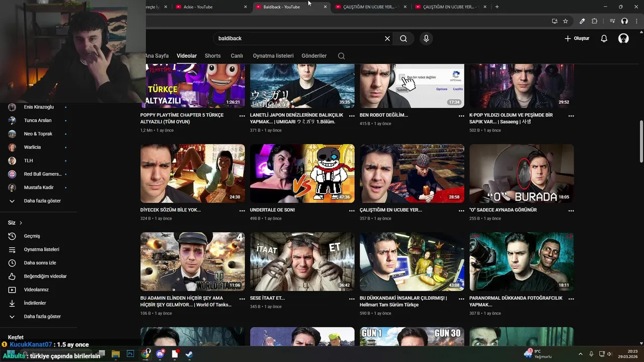Viewport: 644px width, 362px height.
Task: Open options menu for 'SESE İTAAT ET...' video
Action: click(x=352, y=299)
